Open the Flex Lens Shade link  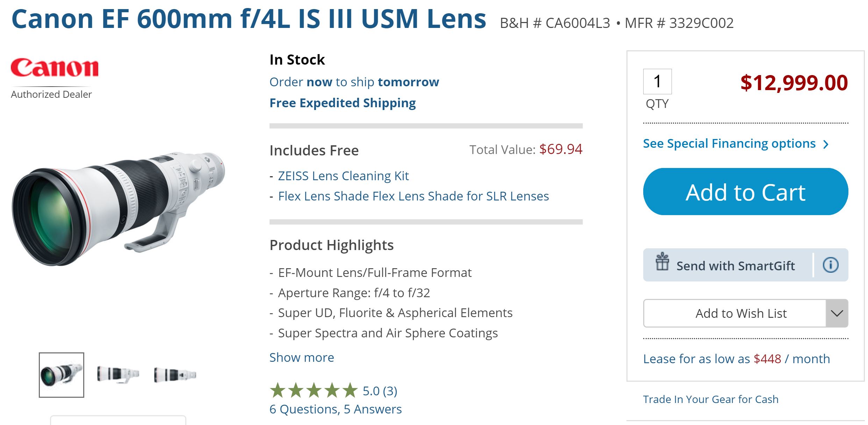click(413, 196)
